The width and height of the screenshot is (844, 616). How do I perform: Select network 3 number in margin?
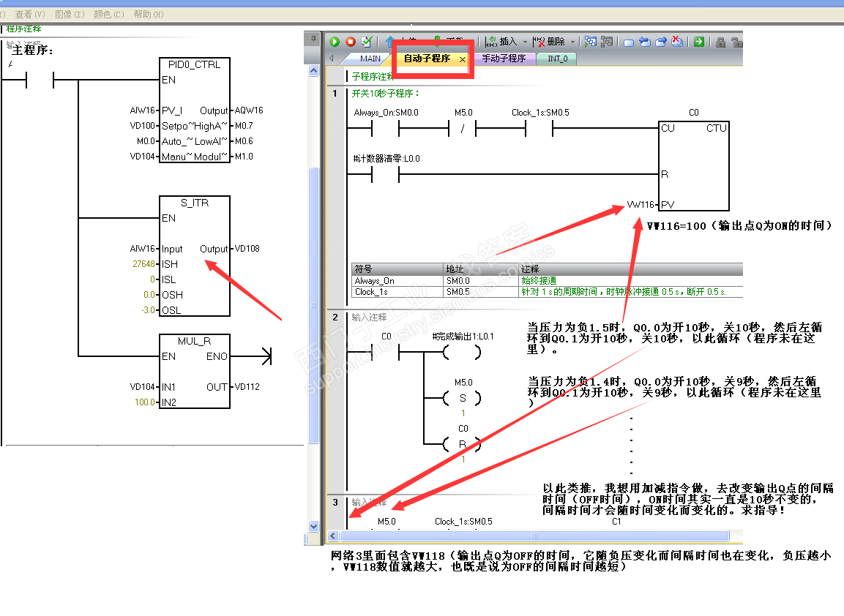[x=335, y=503]
